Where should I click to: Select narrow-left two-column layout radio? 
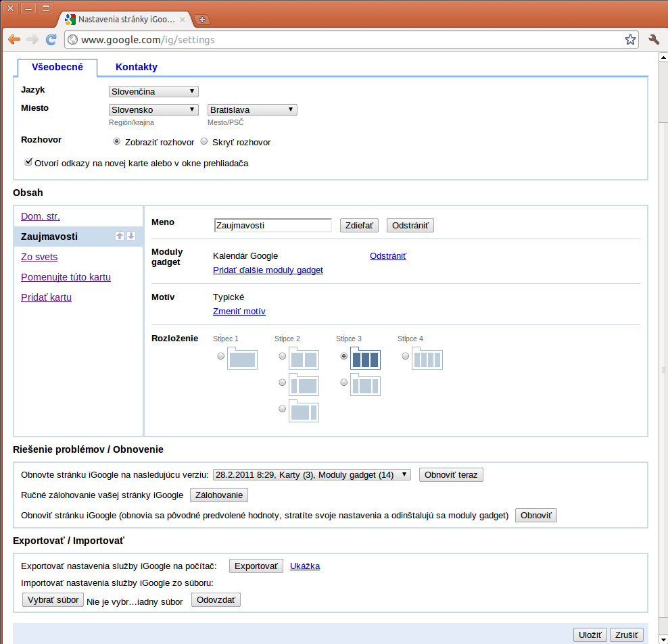click(x=282, y=382)
